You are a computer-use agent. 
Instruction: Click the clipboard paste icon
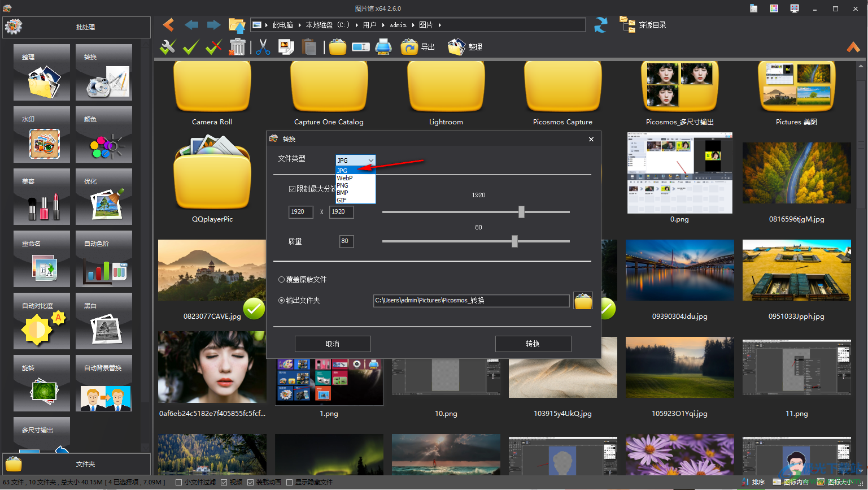pos(309,47)
